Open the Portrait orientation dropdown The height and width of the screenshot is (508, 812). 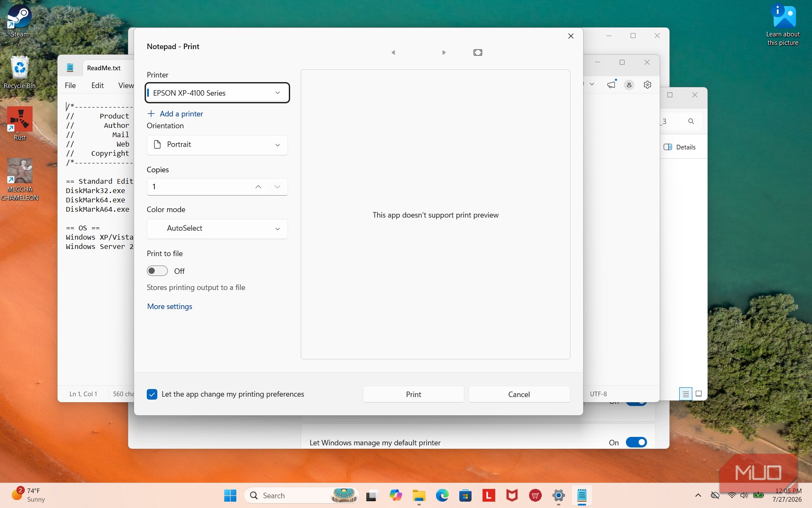[x=217, y=145]
